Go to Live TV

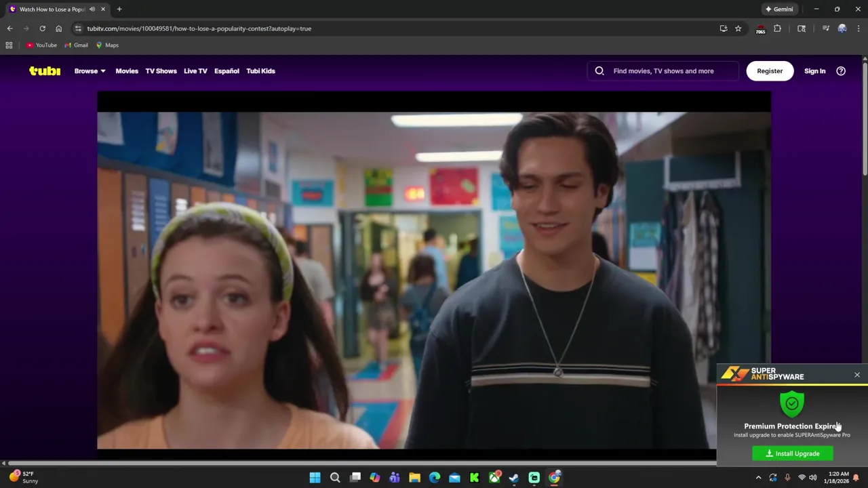click(195, 70)
